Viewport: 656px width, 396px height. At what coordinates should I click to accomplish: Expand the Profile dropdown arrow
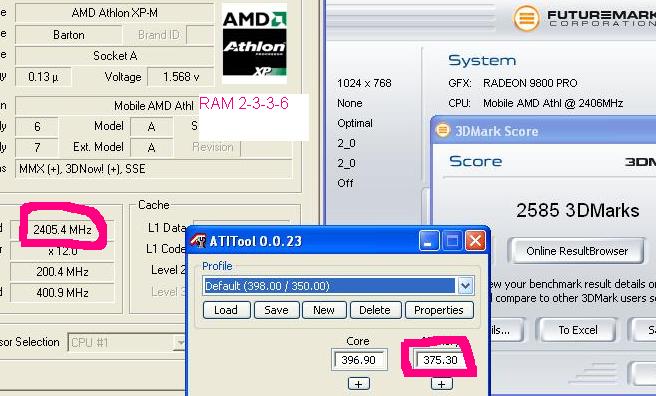point(465,286)
